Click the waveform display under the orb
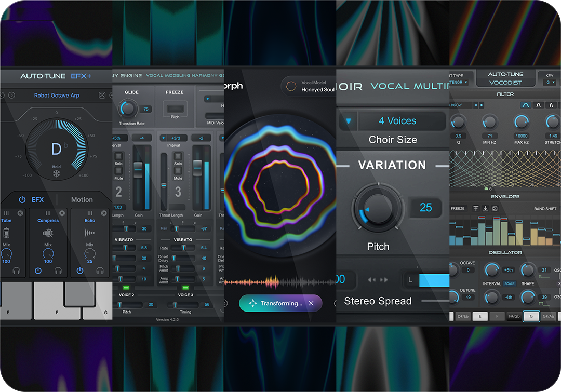Image resolution: width=561 pixels, height=392 pixels. [280, 282]
